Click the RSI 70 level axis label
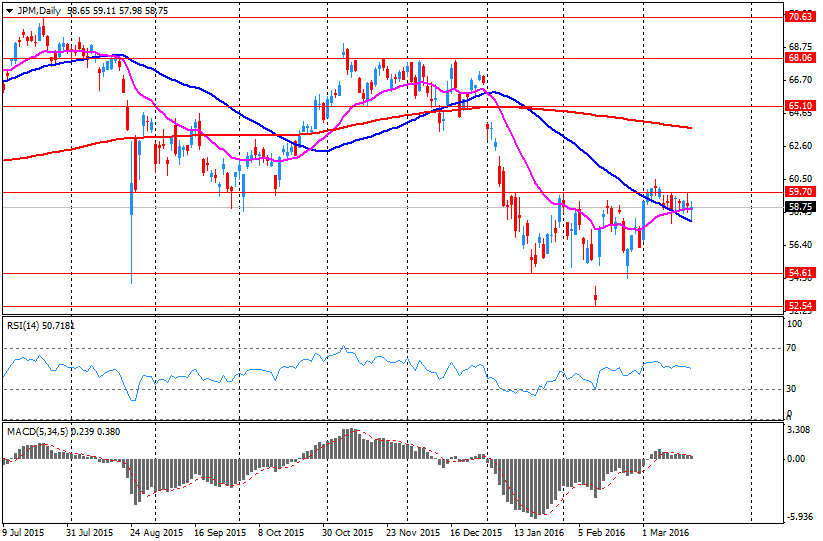Image resolution: width=823 pixels, height=541 pixels. point(791,348)
